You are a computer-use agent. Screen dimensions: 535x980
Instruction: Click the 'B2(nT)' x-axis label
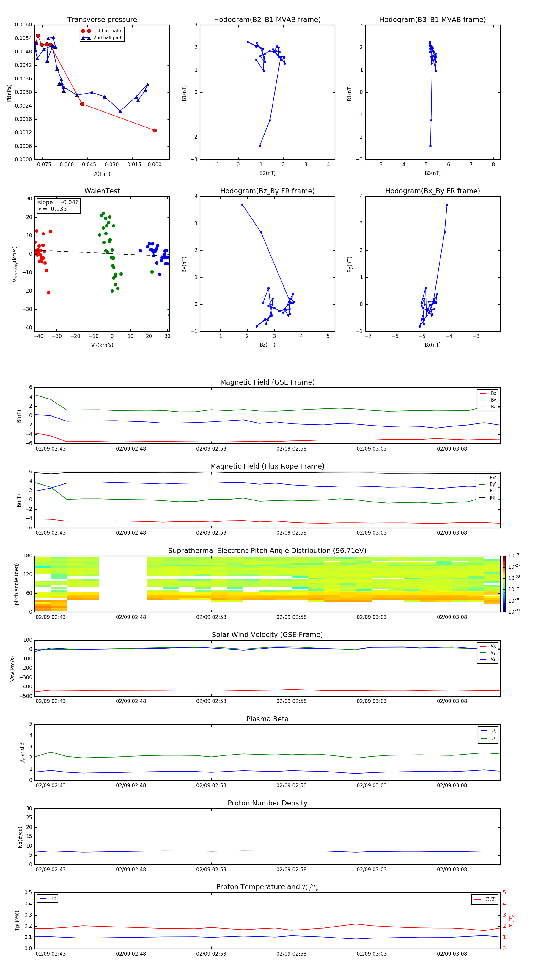pos(267,173)
